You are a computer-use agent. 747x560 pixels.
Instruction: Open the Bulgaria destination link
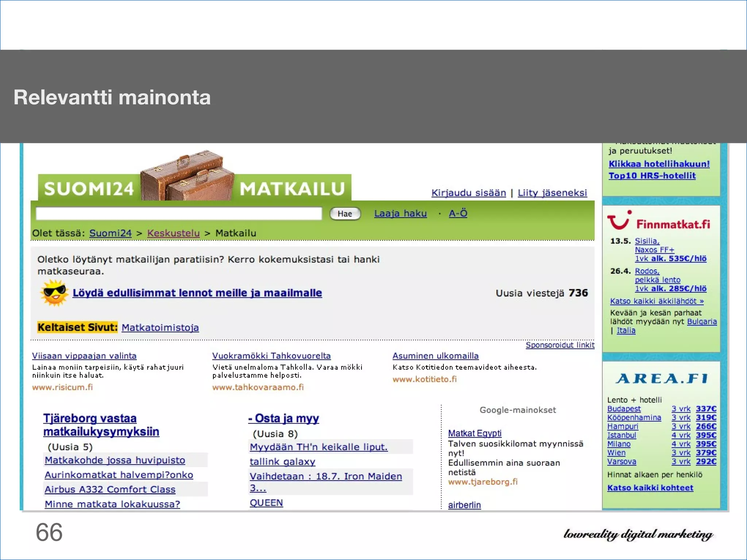tap(702, 322)
